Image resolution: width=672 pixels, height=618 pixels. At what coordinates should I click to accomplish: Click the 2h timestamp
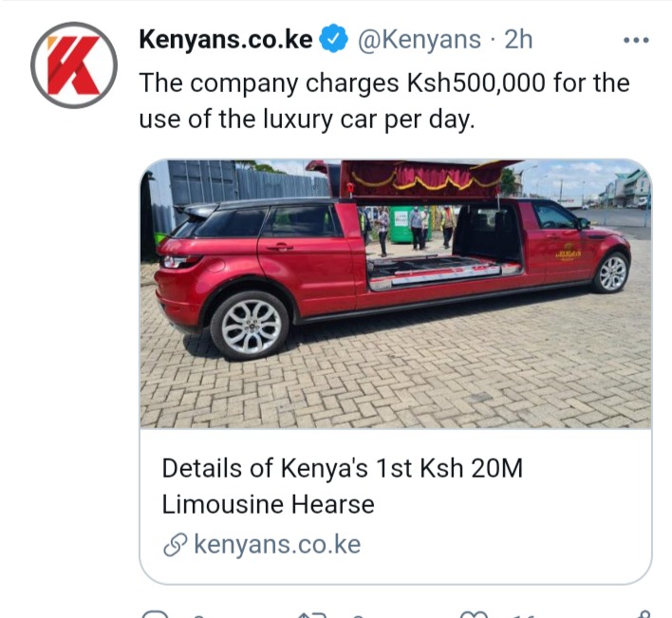tap(518, 40)
